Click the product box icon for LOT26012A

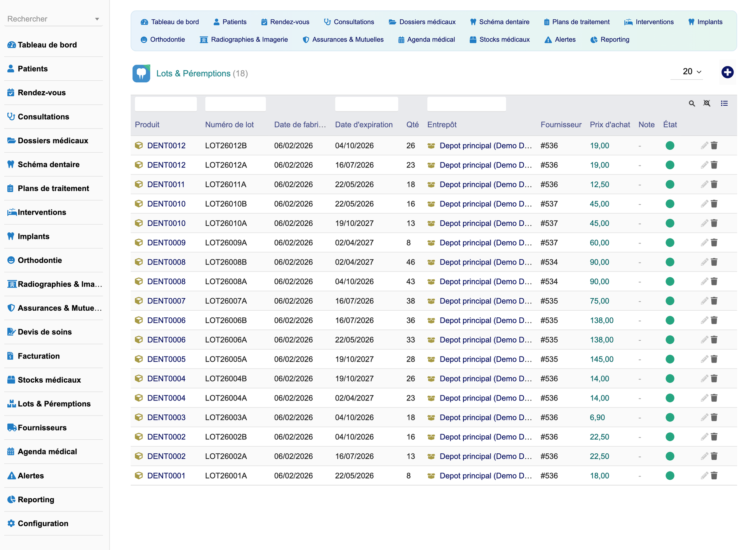[139, 165]
